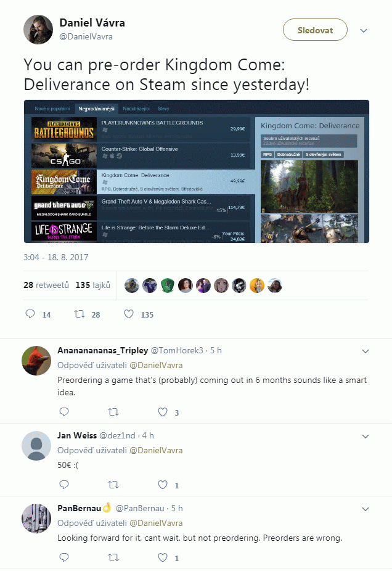Expand options chevron next to Sledovat button
392x571 pixels.
pyautogui.click(x=364, y=31)
